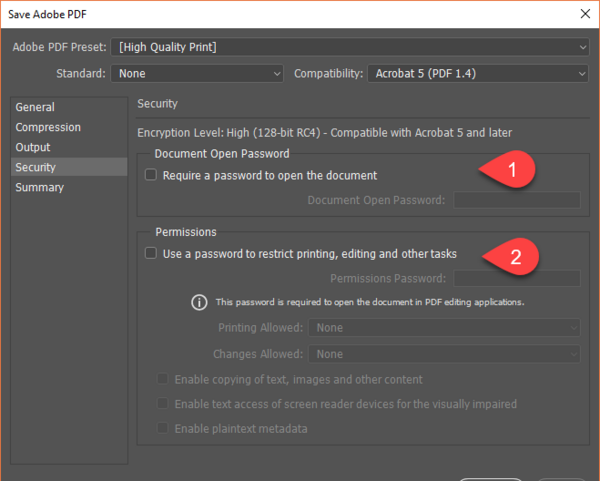The image size is (600, 481).
Task: Open the Standard dropdown
Action: 197,73
